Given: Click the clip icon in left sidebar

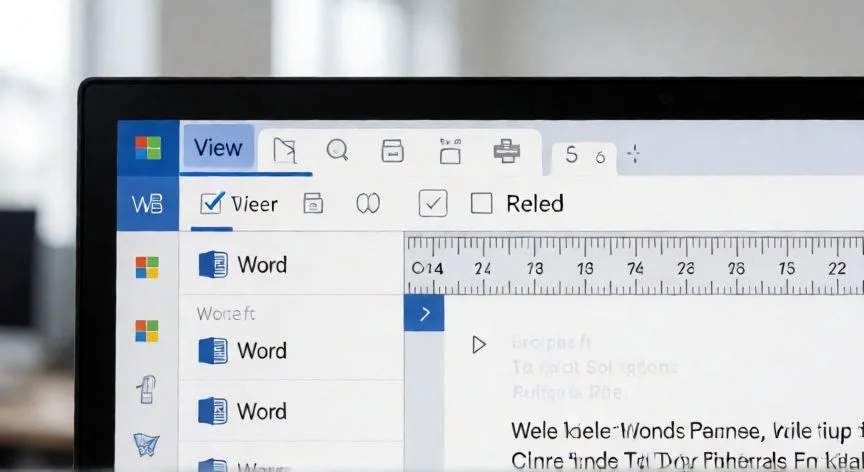Looking at the screenshot, I should pyautogui.click(x=147, y=389).
